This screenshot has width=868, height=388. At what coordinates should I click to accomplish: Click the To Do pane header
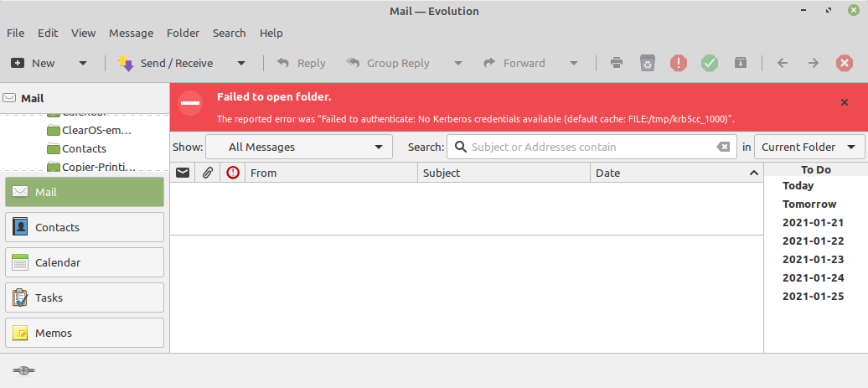[816, 169]
